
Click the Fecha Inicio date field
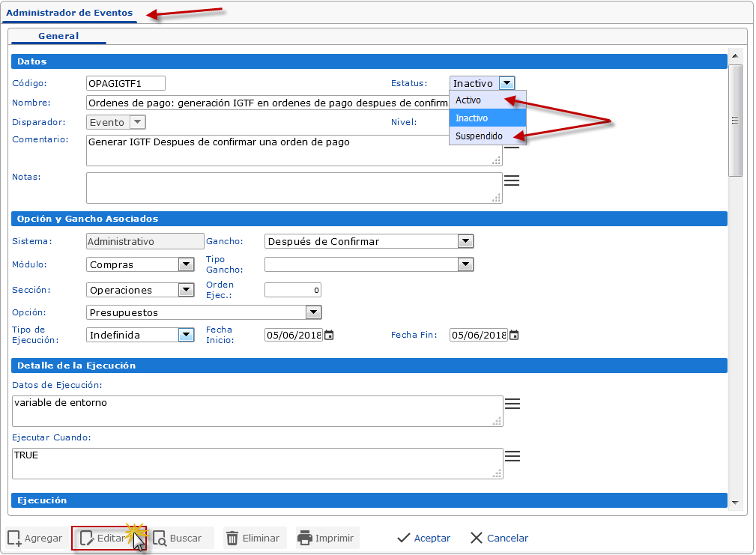tap(294, 335)
